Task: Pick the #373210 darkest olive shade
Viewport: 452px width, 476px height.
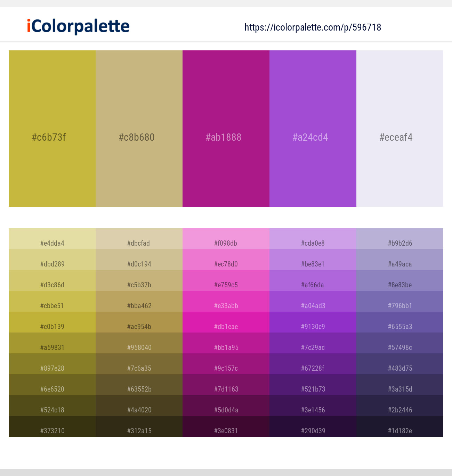Action: point(52,427)
